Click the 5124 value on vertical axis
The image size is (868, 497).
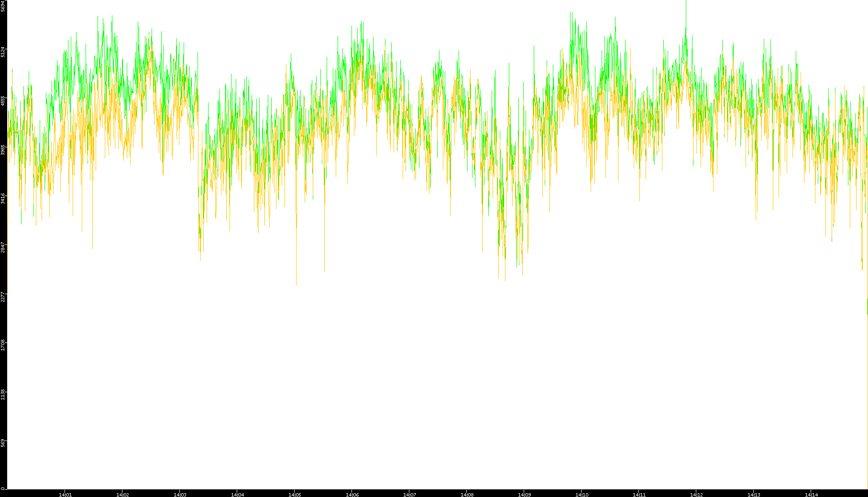3,52
